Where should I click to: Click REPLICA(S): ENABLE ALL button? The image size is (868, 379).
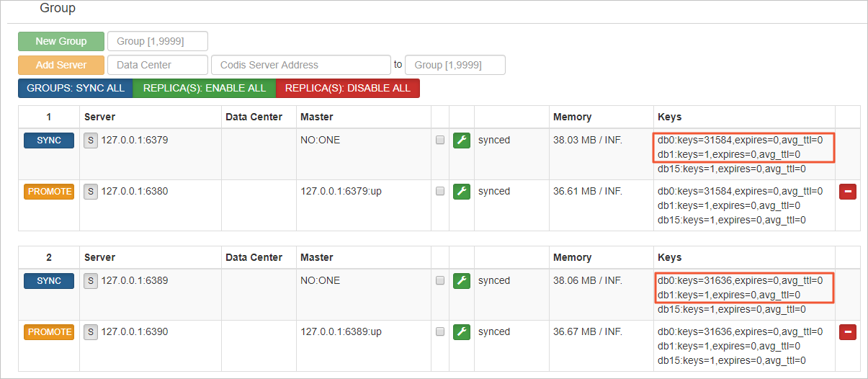coord(205,89)
